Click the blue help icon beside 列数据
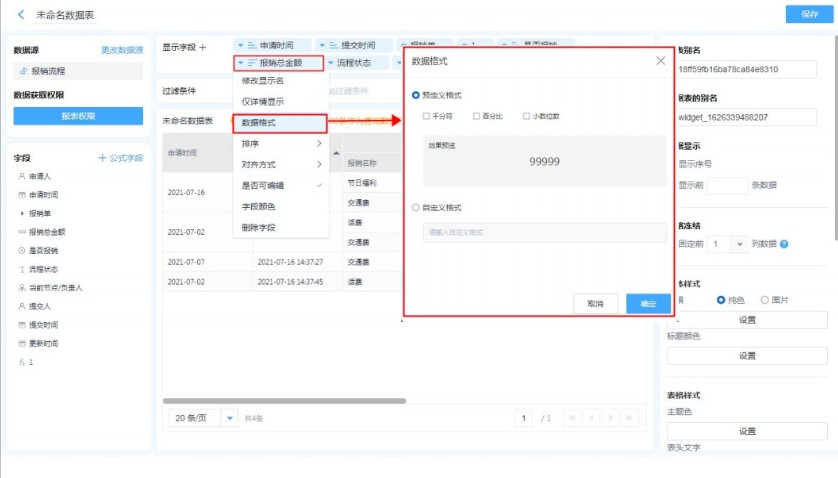The height and width of the screenshot is (478, 838). tap(784, 244)
